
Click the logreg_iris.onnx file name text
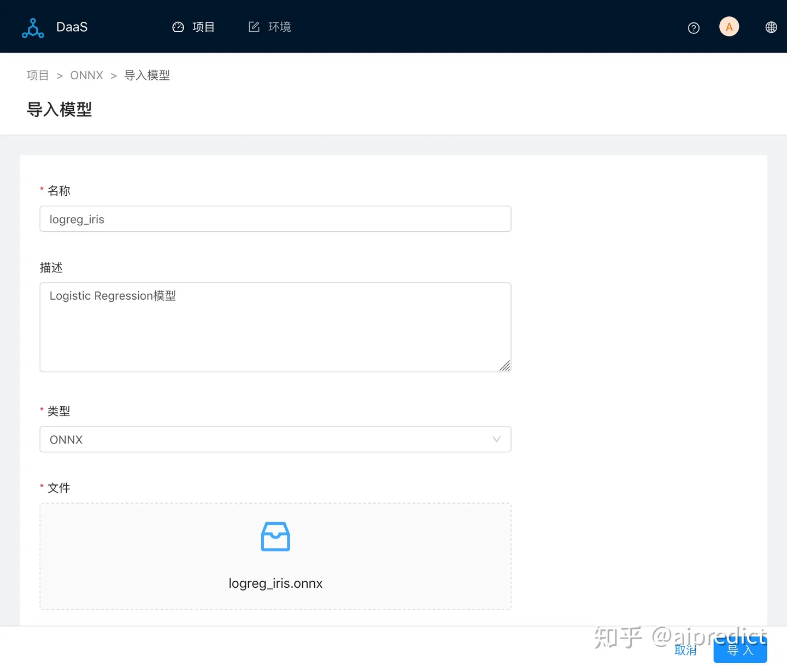coord(275,583)
